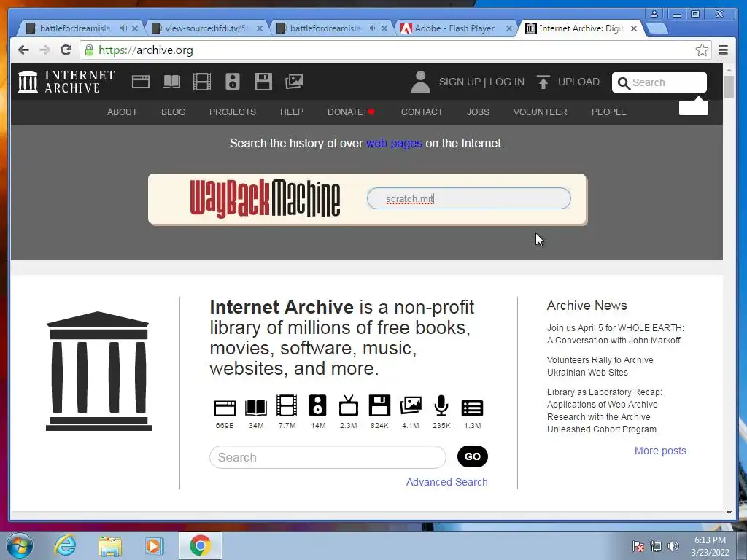Open PEOPLE menu item
The height and width of the screenshot is (560, 747).
[609, 112]
